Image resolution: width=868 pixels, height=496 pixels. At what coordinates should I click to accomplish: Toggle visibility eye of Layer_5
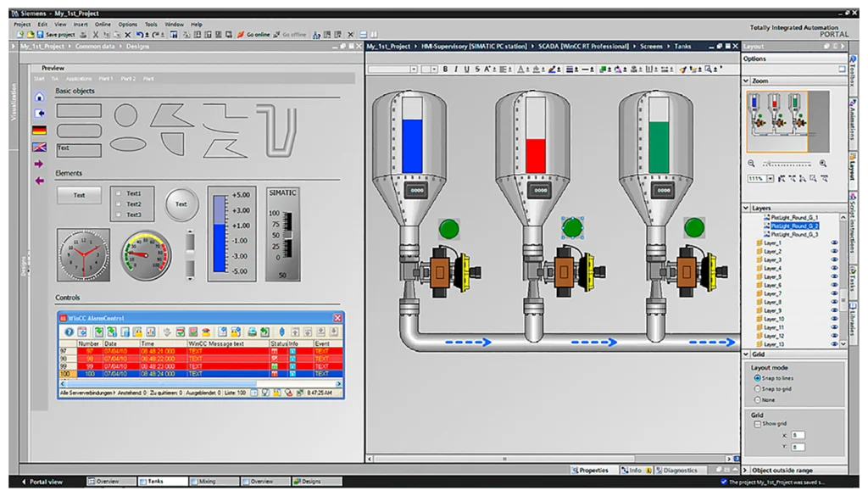coord(834,276)
